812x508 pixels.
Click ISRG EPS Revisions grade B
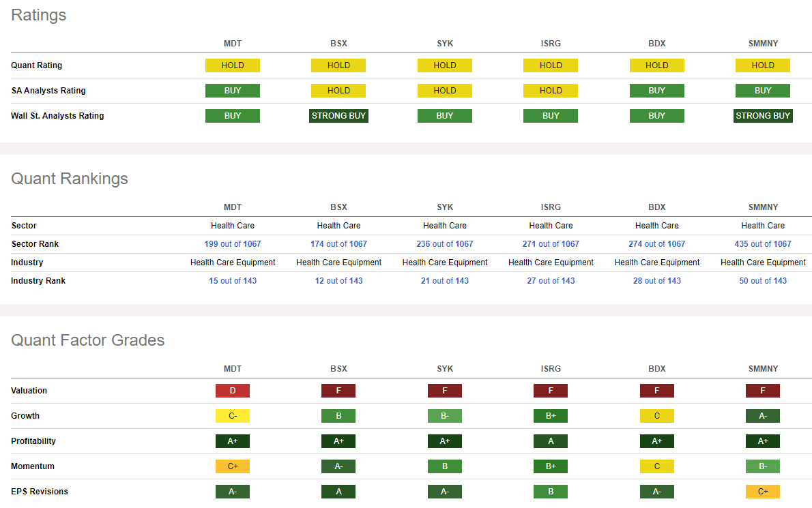click(551, 492)
